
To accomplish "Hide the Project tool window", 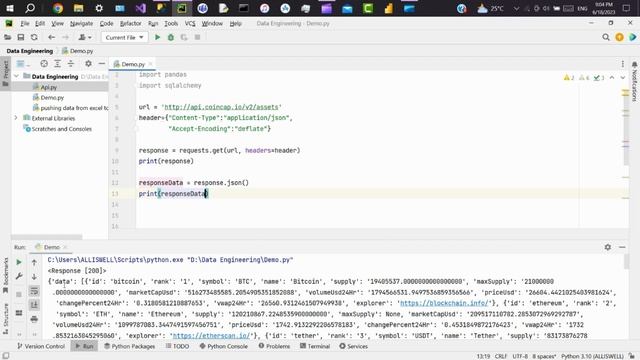I will pyautogui.click(x=102, y=64).
